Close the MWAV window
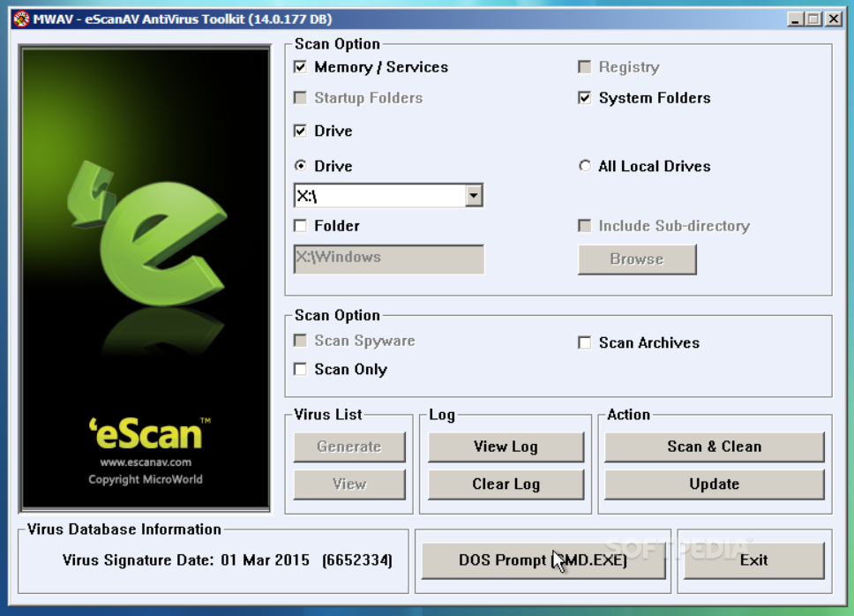This screenshot has height=616, width=854. tap(834, 19)
